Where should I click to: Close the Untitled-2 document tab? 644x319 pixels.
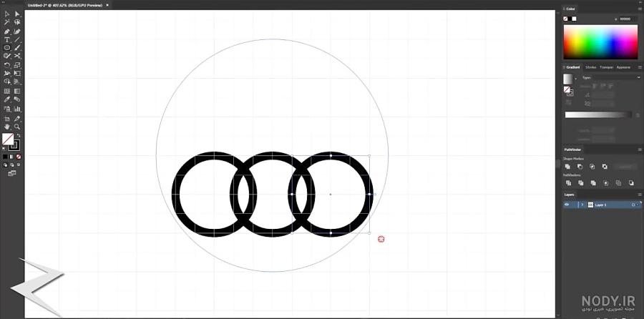point(107,5)
